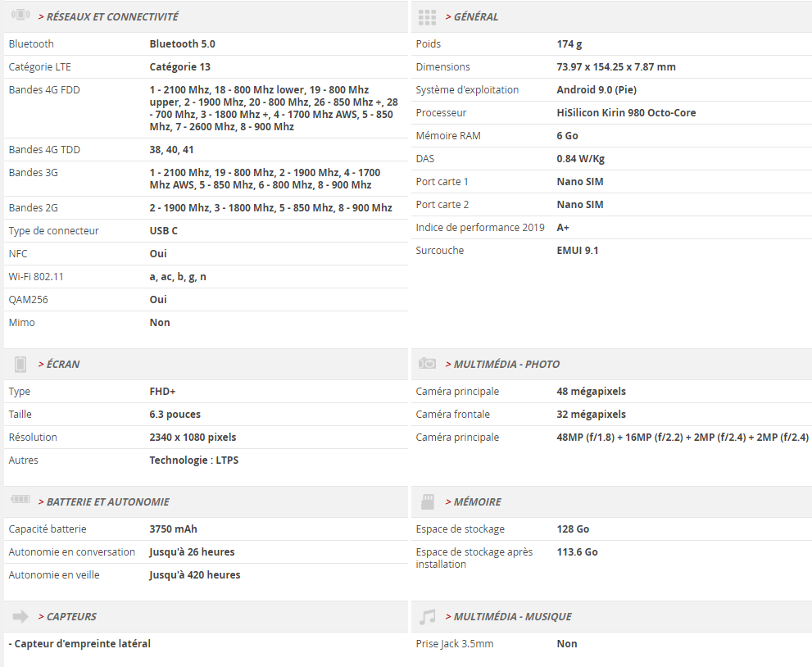Viewport: 812px width, 667px height.
Task: Click the Bluetooth 5.0 value text
Action: point(182,44)
